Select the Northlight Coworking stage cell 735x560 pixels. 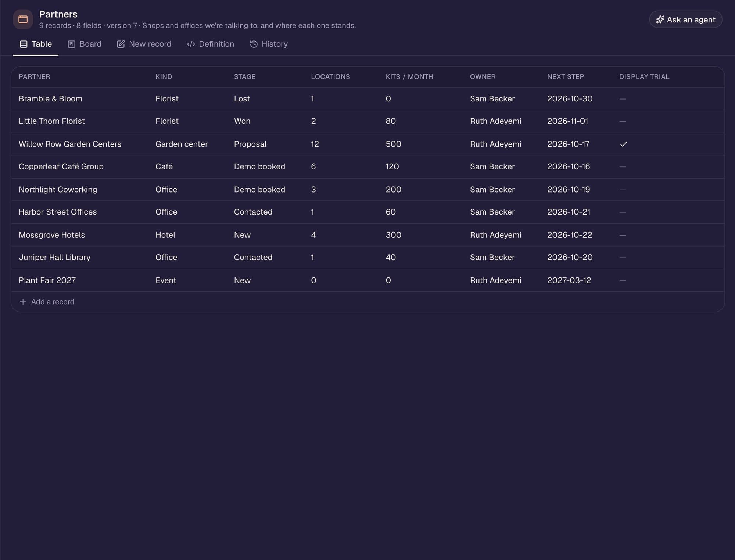click(x=259, y=190)
